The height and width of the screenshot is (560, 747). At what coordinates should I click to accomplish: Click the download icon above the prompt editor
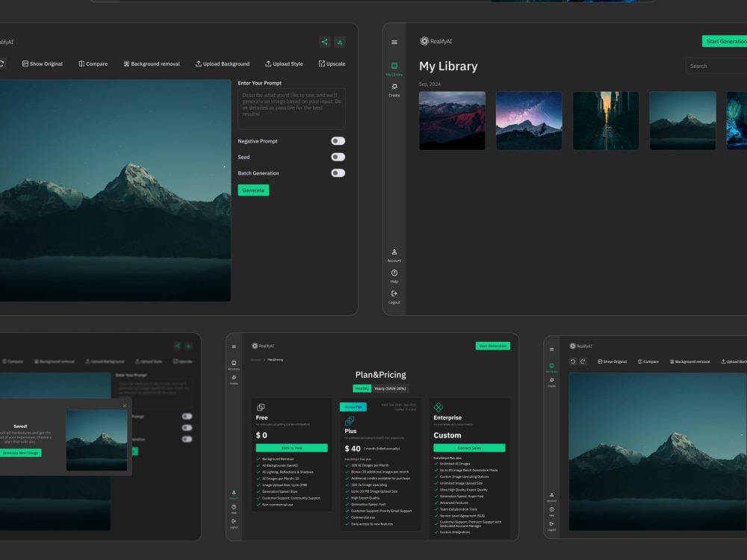point(340,42)
